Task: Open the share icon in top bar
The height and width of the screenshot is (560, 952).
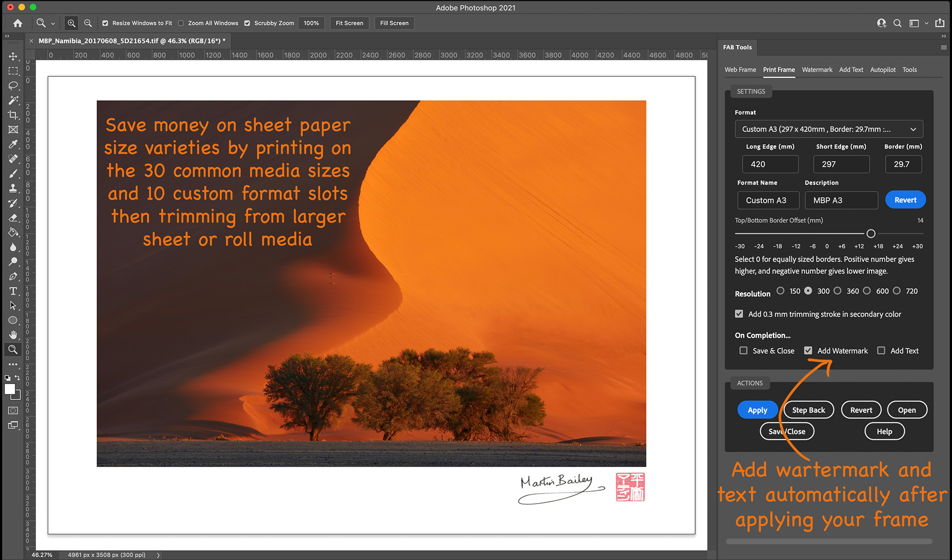Action: click(940, 23)
